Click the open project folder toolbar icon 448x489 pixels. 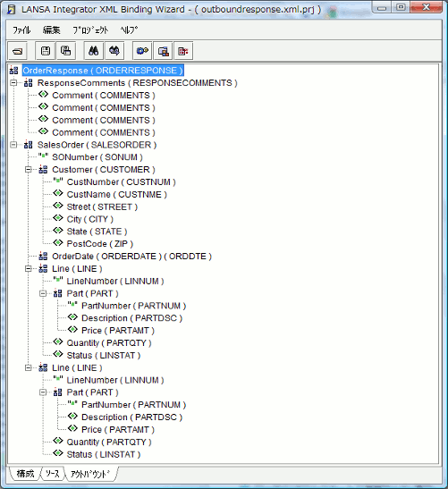tap(18, 51)
